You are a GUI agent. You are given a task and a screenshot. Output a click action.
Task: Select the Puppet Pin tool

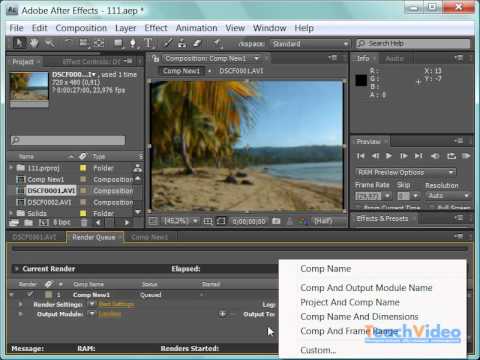click(x=217, y=43)
